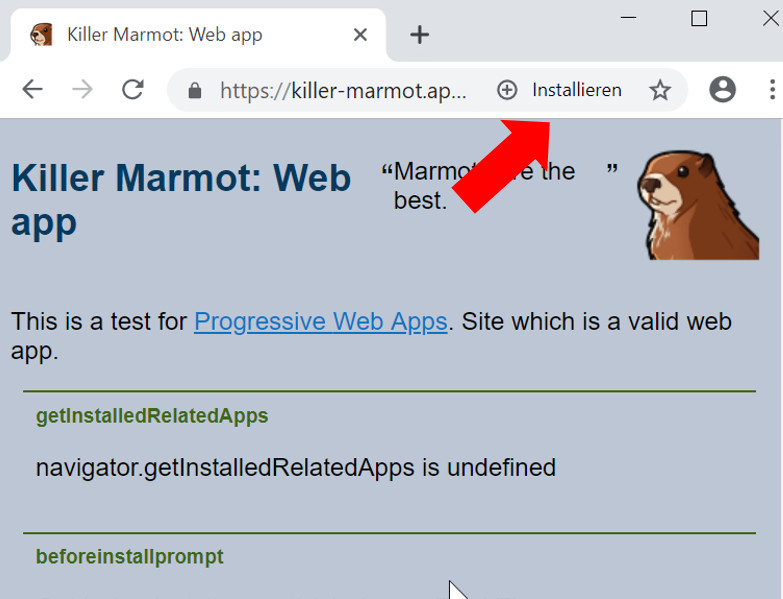The height and width of the screenshot is (599, 783).
Task: Close the Killer Marmot tab
Action: [x=360, y=35]
